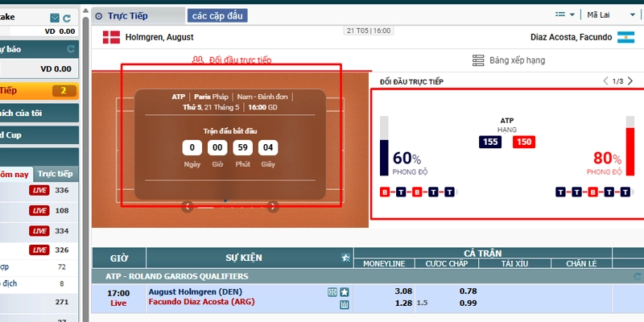
Task: Select the Đối đầu trực tiếp tab
Action: tap(232, 60)
